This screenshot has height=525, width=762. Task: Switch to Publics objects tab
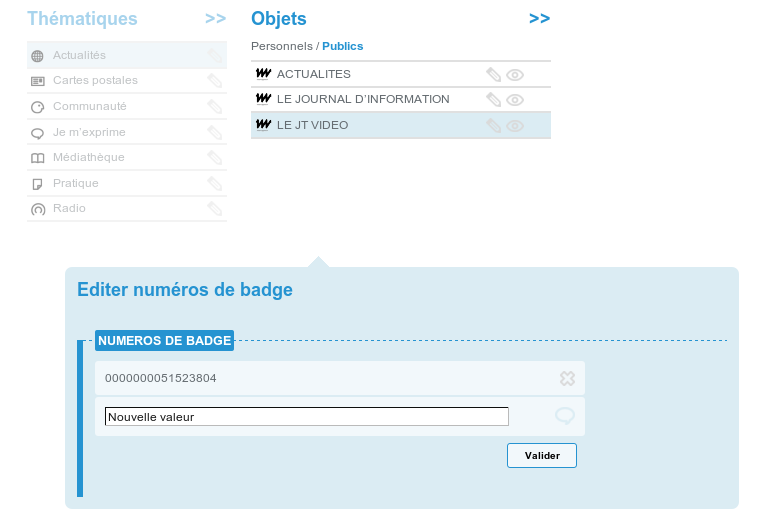[x=343, y=46]
